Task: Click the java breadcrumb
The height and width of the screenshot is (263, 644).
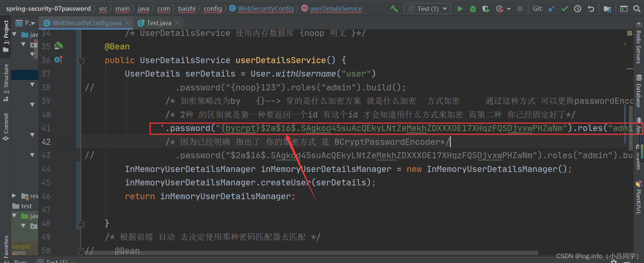Action: pyautogui.click(x=143, y=9)
